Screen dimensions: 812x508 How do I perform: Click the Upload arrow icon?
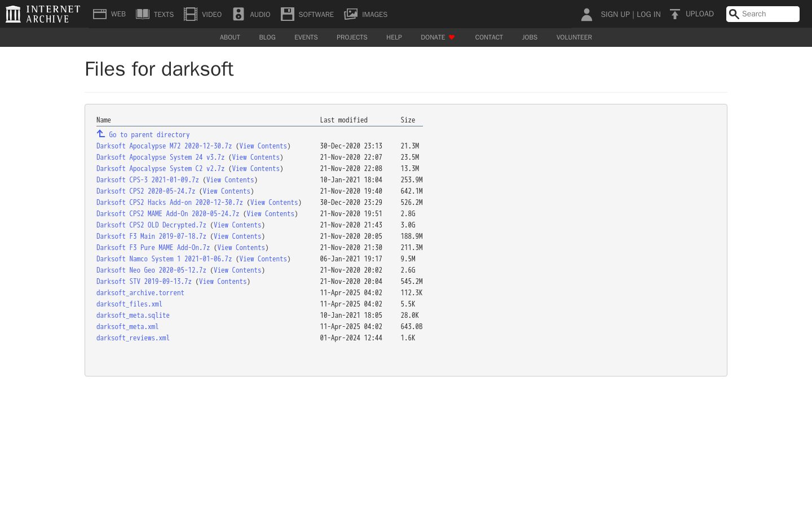click(674, 14)
